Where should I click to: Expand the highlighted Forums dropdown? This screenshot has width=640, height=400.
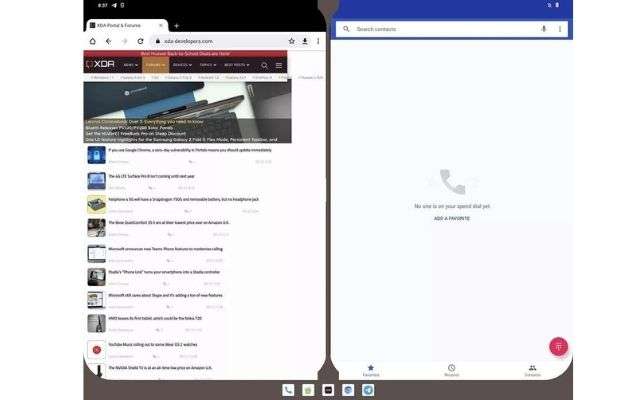155,65
